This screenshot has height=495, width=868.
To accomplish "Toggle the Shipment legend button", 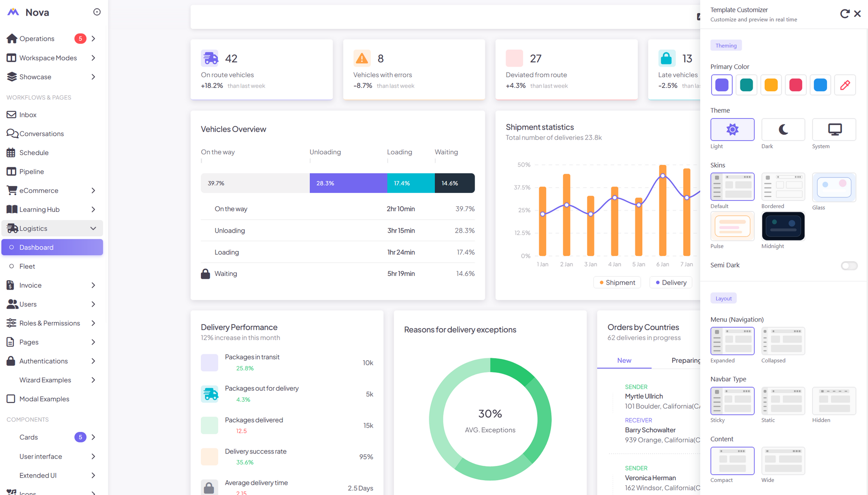I will pos(617,283).
